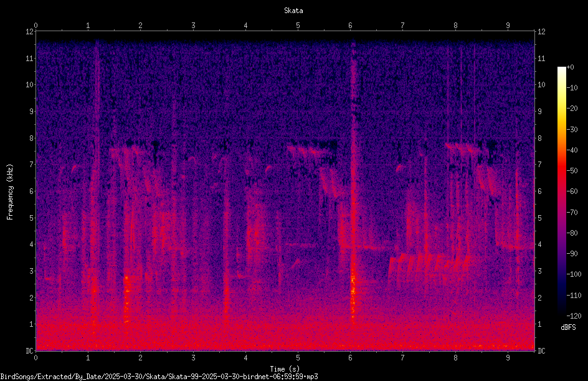Click the "DC" label on the right frequency axis

(x=541, y=350)
